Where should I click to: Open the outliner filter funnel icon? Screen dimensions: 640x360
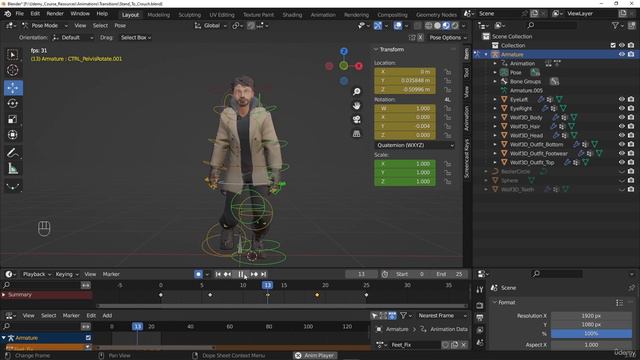coord(616,25)
